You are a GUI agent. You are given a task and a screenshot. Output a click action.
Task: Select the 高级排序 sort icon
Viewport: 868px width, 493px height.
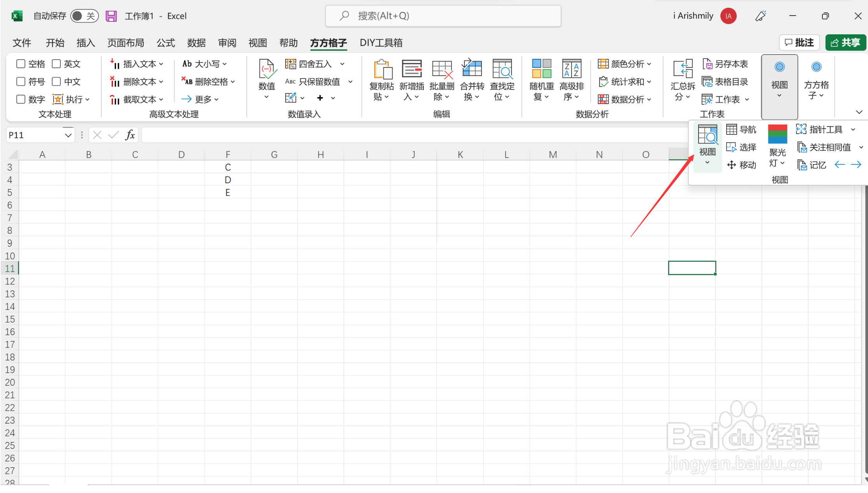pos(572,69)
